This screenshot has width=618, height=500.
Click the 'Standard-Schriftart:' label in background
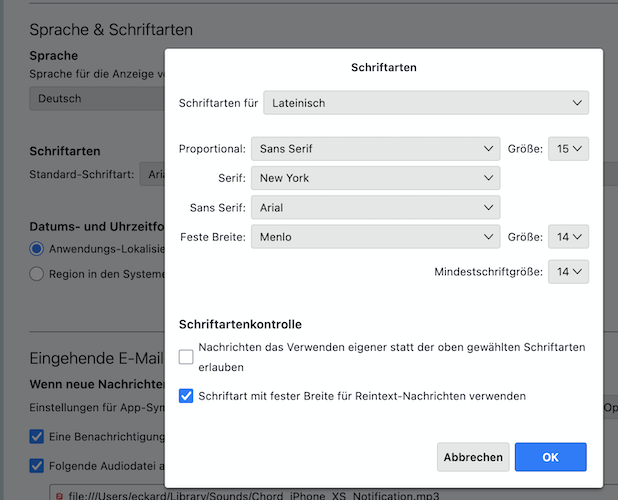(82, 174)
